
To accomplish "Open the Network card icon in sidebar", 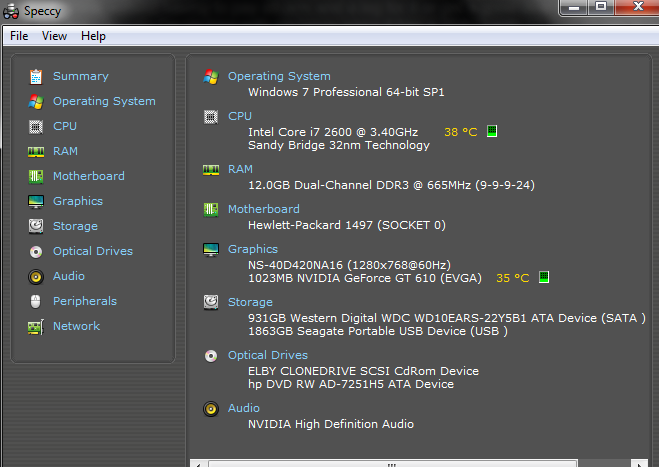I will pos(36,327).
